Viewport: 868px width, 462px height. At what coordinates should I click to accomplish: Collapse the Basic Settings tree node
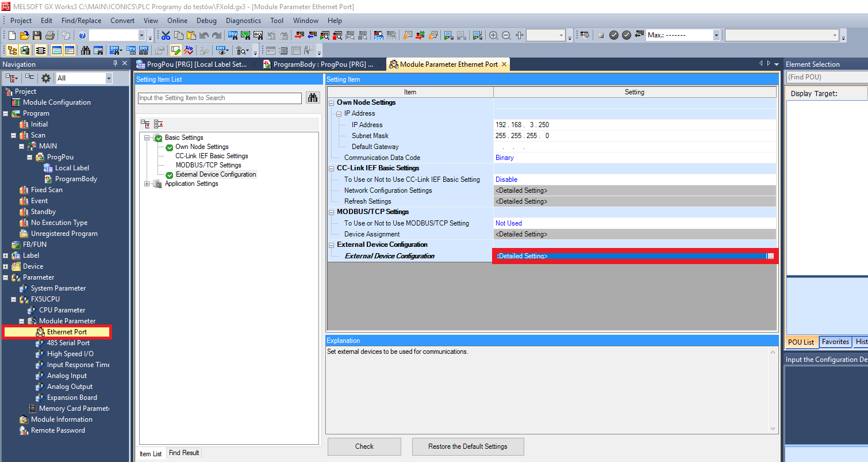click(x=147, y=138)
